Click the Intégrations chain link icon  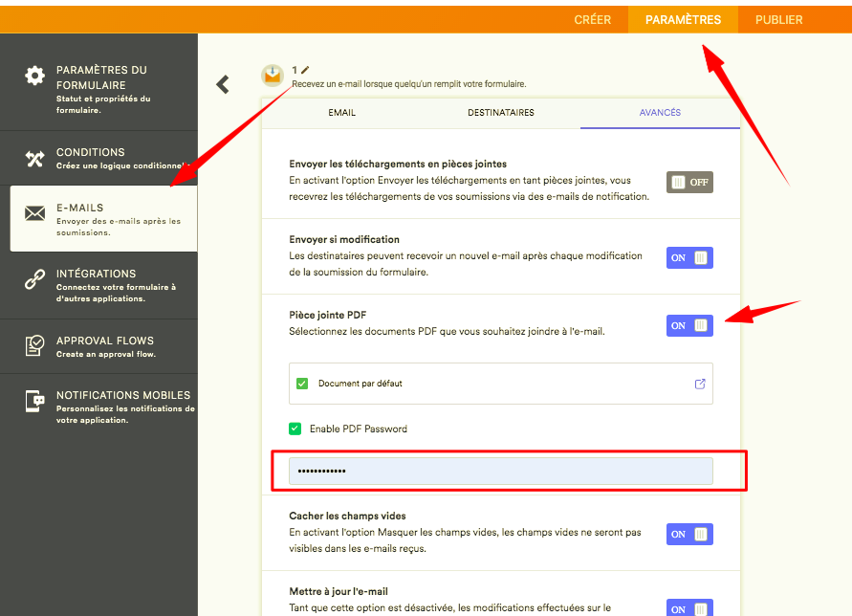[34, 279]
